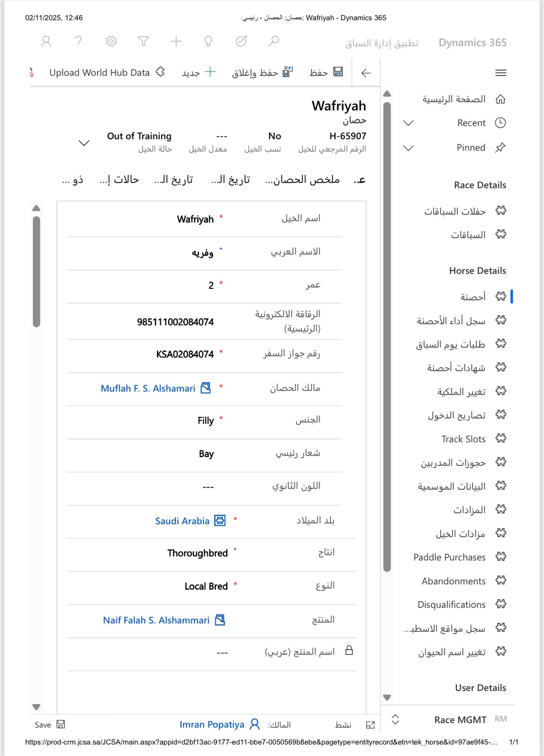The height and width of the screenshot is (756, 544).
Task: Expand the Recent section chevron
Action: point(408,123)
